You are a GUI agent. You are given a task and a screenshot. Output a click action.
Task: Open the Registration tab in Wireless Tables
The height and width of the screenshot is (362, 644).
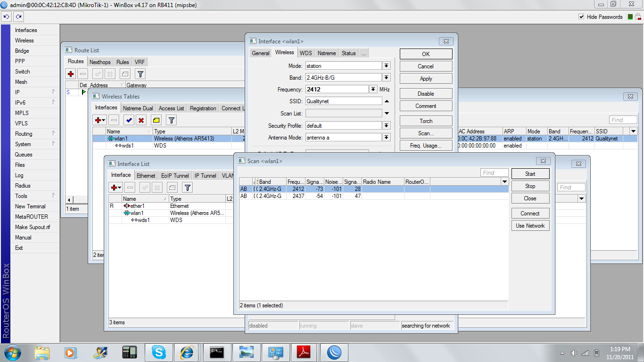pos(203,108)
